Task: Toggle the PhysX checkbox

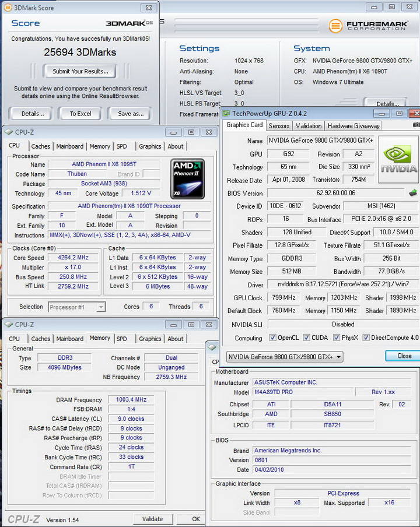Action: 336,338
